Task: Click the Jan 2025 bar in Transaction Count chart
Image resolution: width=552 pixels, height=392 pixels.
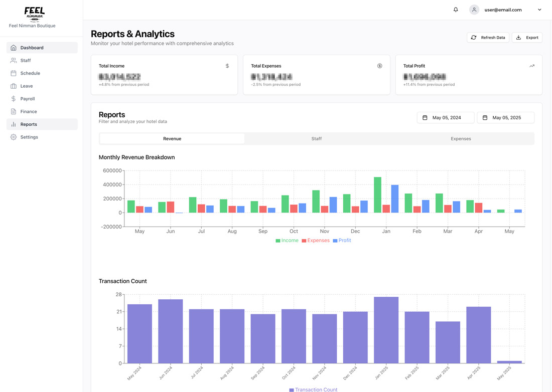Action: tap(386, 330)
